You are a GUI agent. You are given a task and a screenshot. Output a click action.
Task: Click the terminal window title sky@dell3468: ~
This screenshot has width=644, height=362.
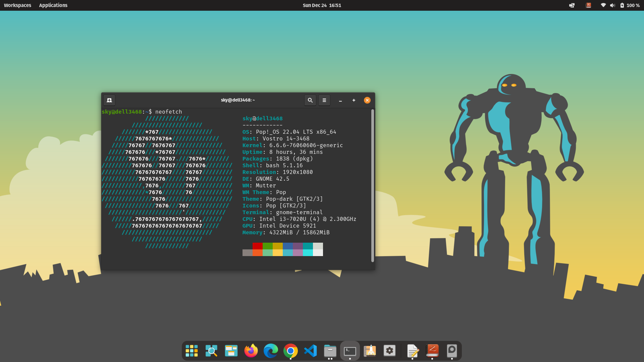(238, 100)
